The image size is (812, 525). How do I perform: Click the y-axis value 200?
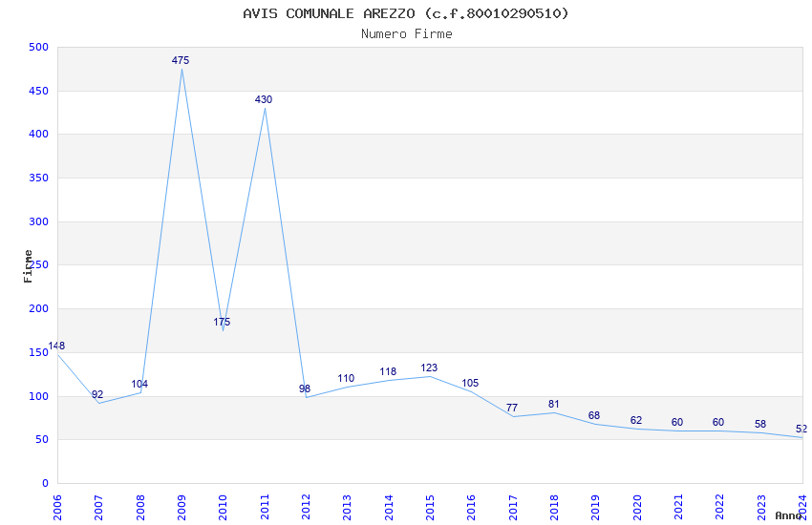pos(39,308)
